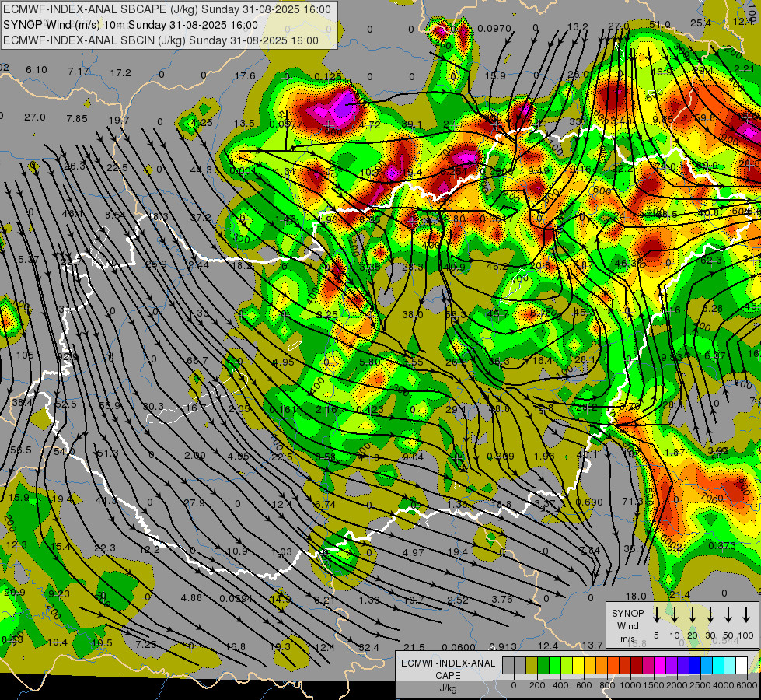761x700 pixels.
Task: Click the map value 0.125
Action: pos(327,76)
